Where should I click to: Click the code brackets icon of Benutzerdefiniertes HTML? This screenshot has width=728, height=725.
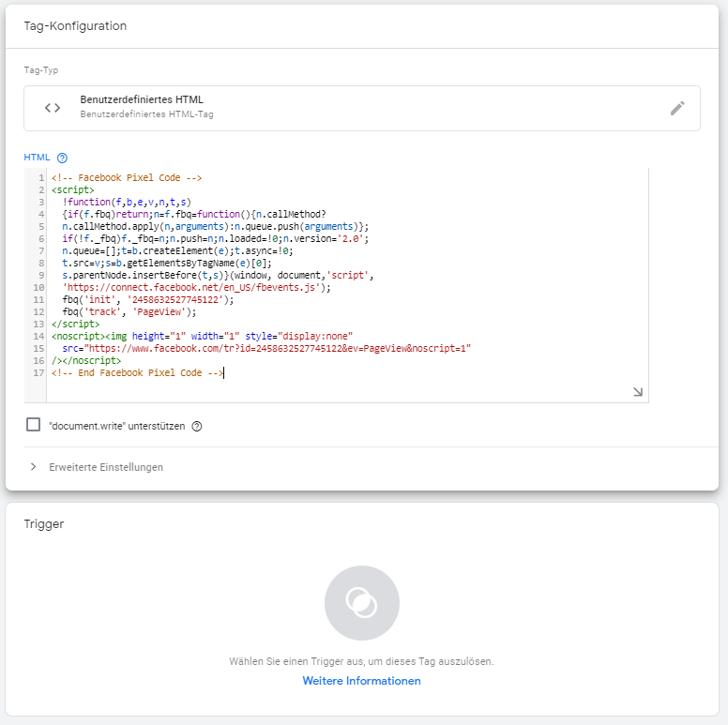[x=53, y=108]
